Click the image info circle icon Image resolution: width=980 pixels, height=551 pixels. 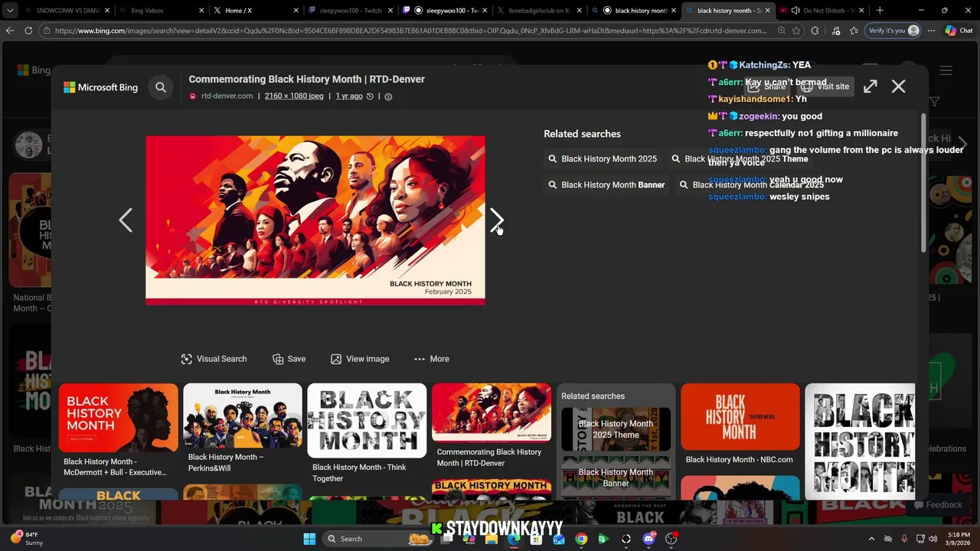[x=388, y=96]
